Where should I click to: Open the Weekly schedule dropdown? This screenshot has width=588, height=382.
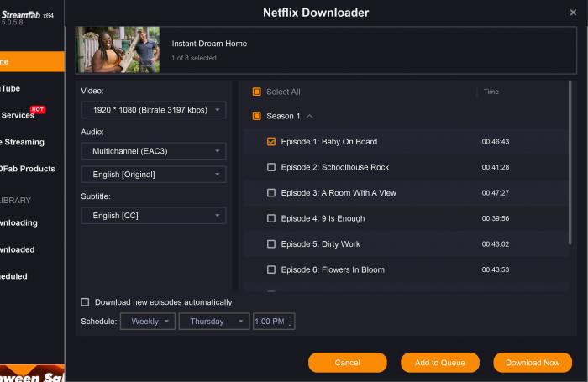(x=148, y=322)
